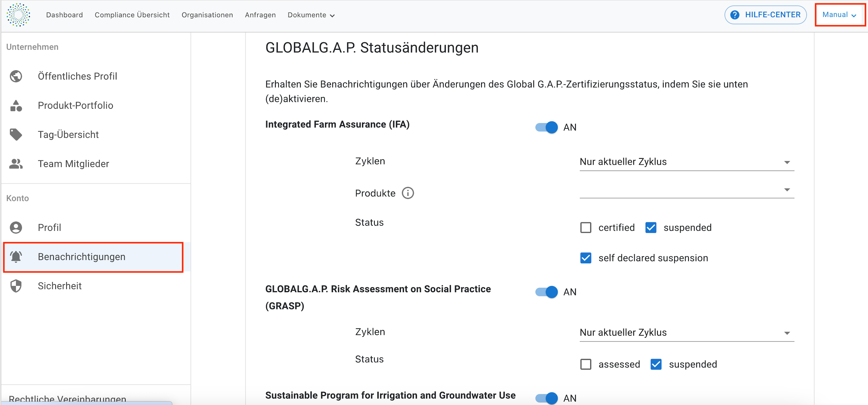
Task: Click the 'GLOBALG.A.P. Statusänderungen' heading
Action: 372,48
